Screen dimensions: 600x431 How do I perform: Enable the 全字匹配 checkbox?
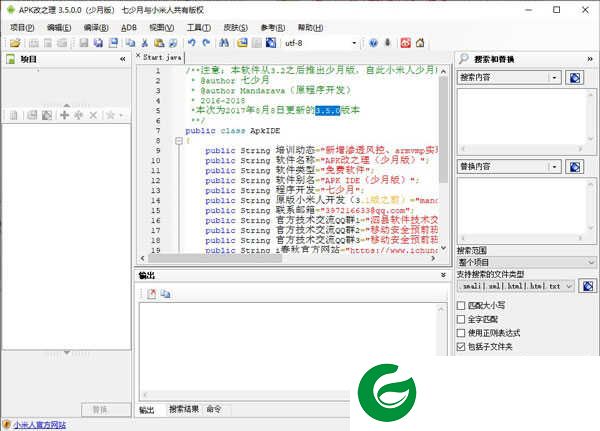point(461,319)
